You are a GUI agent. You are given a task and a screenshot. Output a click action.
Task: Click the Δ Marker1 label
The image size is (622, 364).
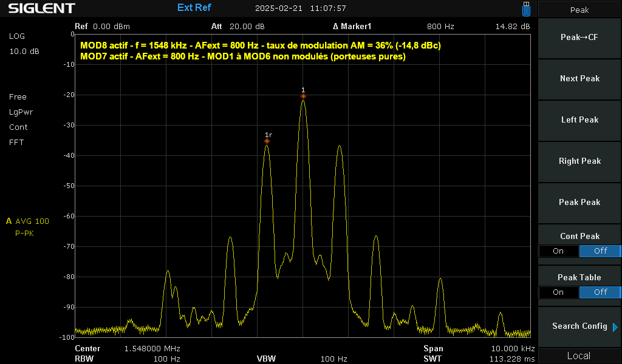(352, 27)
